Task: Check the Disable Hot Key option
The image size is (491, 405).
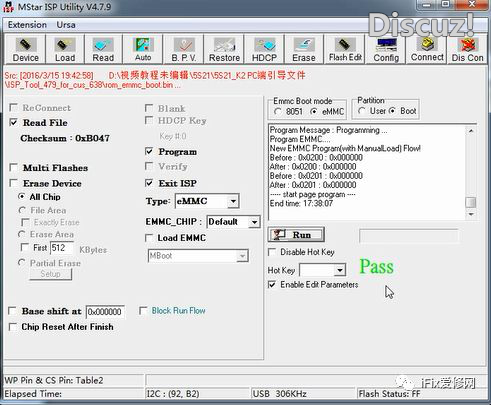Action: click(272, 252)
